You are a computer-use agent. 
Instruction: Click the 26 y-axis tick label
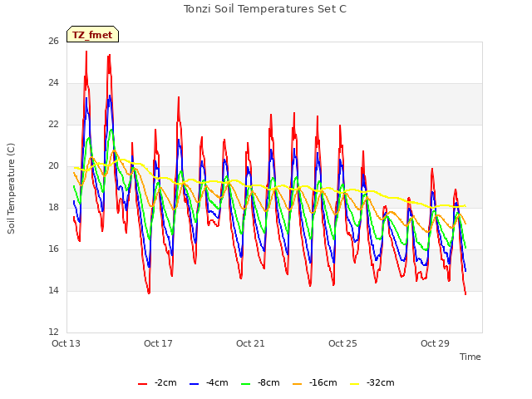pyautogui.click(x=53, y=42)
